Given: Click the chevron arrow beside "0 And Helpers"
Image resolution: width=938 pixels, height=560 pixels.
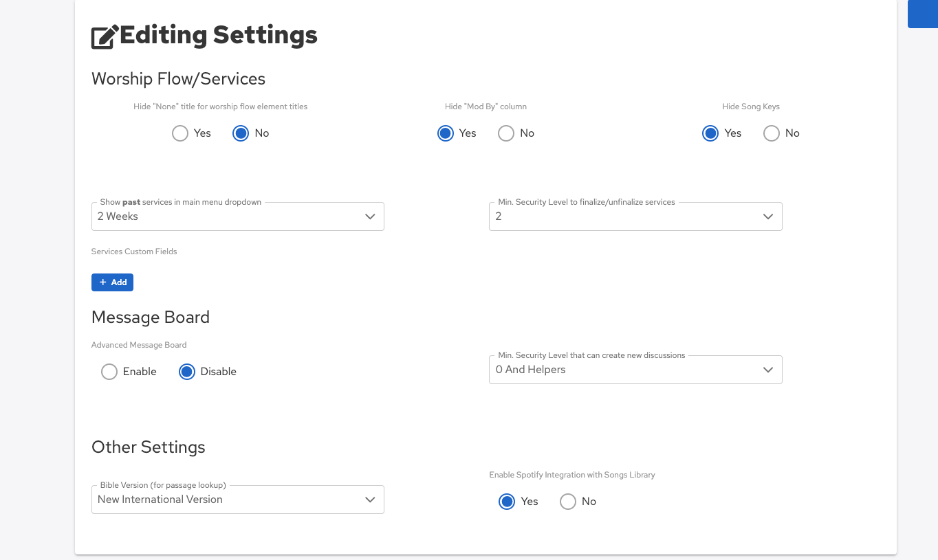Looking at the screenshot, I should coord(768,370).
